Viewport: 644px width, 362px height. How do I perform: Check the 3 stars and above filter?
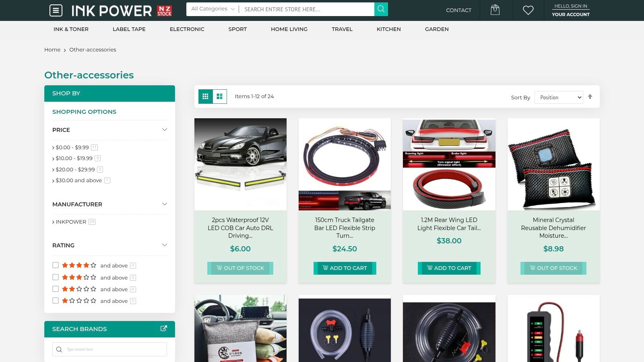[x=56, y=277]
